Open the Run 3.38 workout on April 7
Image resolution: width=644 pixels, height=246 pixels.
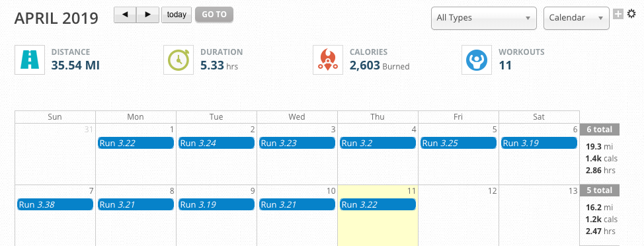(x=55, y=204)
